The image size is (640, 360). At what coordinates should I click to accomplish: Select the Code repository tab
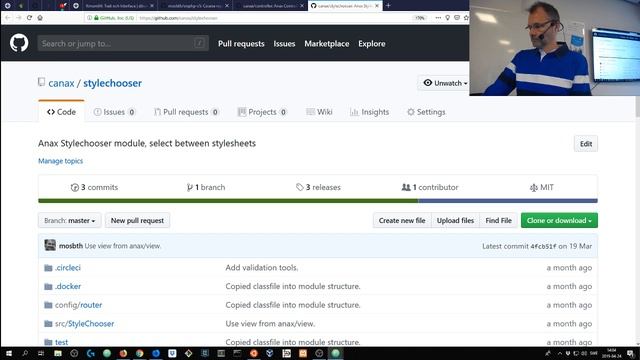tap(61, 112)
